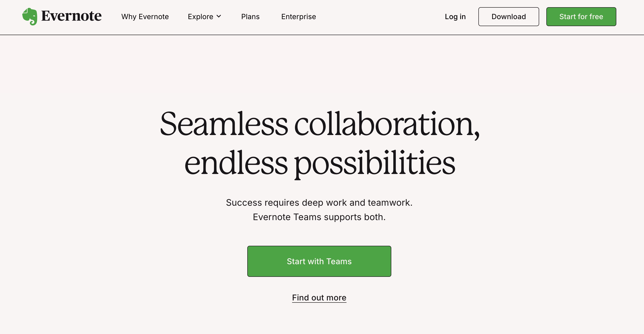Expand the Explore navigation menu

(200, 16)
